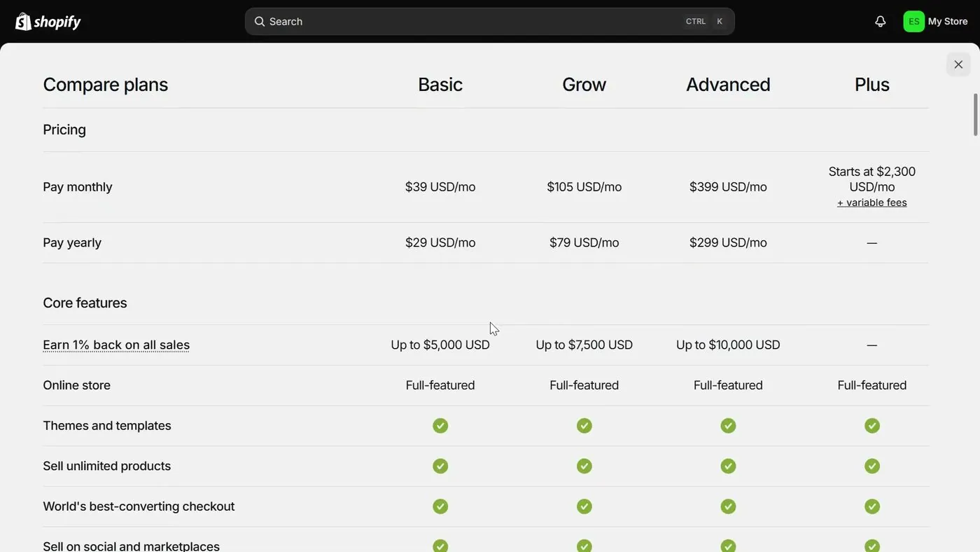The height and width of the screenshot is (552, 980).
Task: Click Grow checkmark for Sell unlimited products
Action: tap(584, 467)
